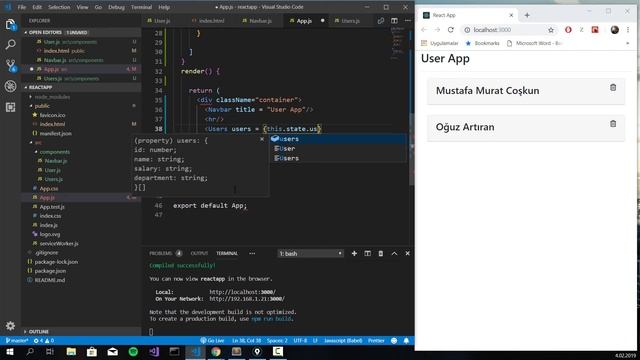640x360 pixels.
Task: Click the Open Changes icon in editor toolbar
Action: pos(381,20)
